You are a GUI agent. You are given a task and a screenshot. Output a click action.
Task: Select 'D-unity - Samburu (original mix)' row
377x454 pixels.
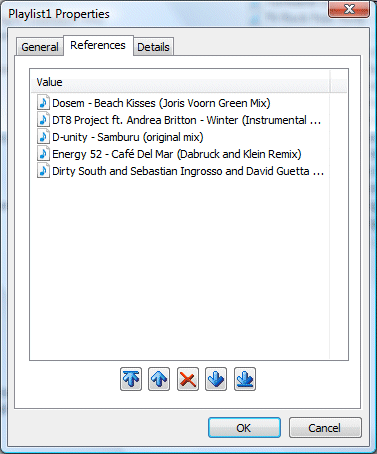pos(120,137)
